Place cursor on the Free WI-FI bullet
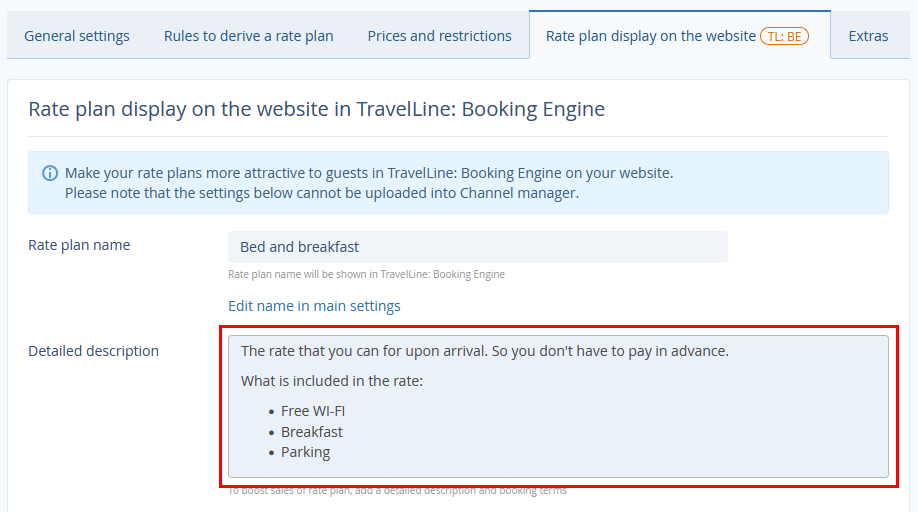The height and width of the screenshot is (512, 918). (x=313, y=411)
